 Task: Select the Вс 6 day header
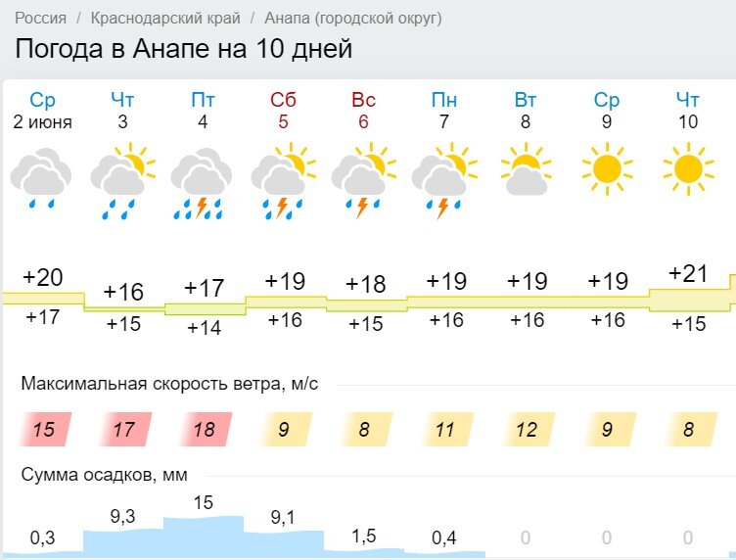coord(364,111)
